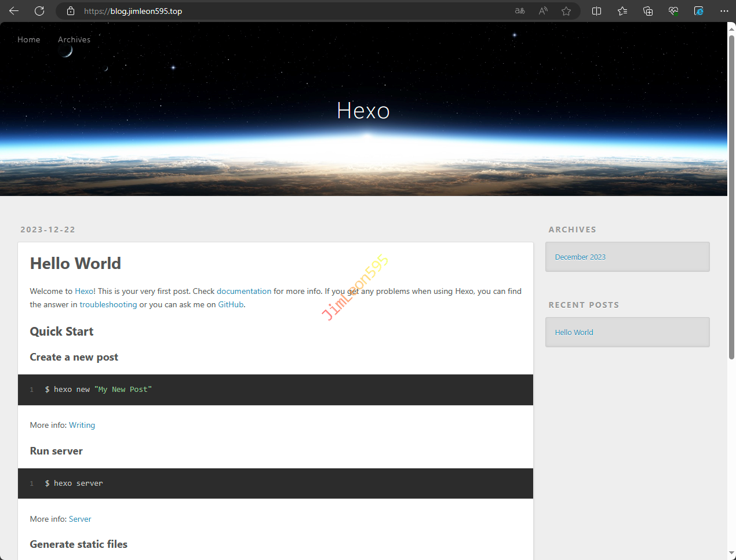This screenshot has height=560, width=736.
Task: Open the Collections icon
Action: (x=648, y=11)
